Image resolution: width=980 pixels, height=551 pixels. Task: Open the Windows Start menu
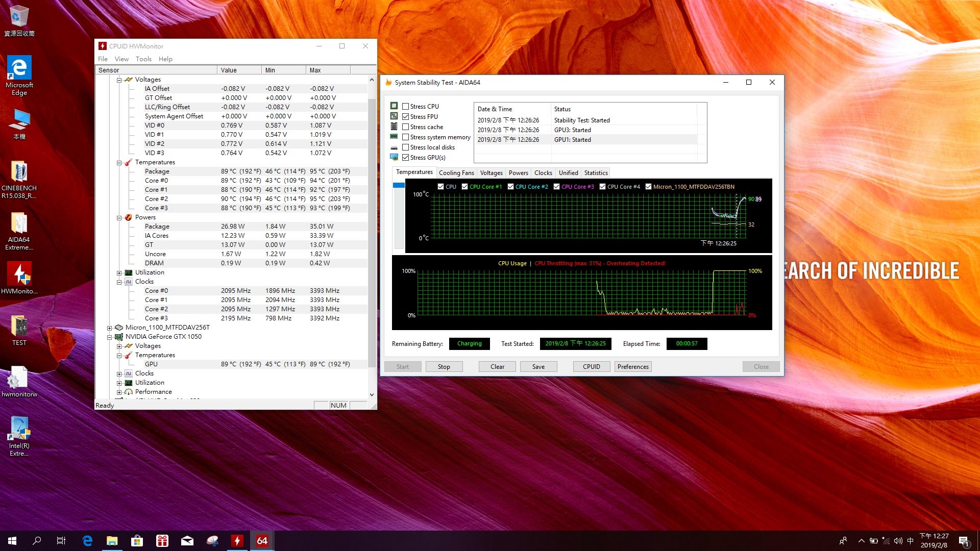(12, 541)
